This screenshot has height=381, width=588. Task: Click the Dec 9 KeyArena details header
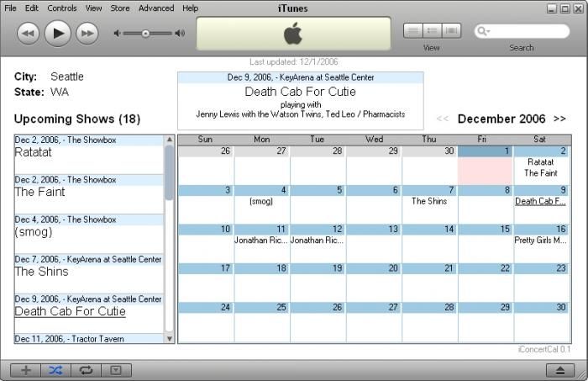pos(301,77)
